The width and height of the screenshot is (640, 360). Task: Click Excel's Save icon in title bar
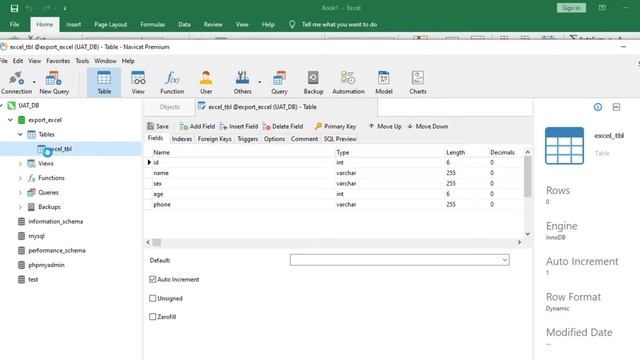pos(14,8)
